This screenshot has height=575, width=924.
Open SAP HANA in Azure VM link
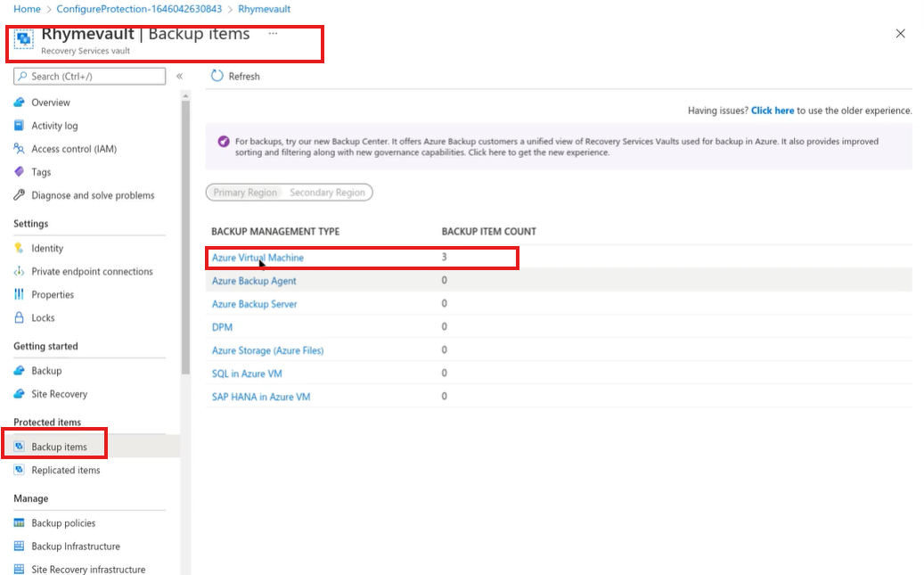coord(261,397)
